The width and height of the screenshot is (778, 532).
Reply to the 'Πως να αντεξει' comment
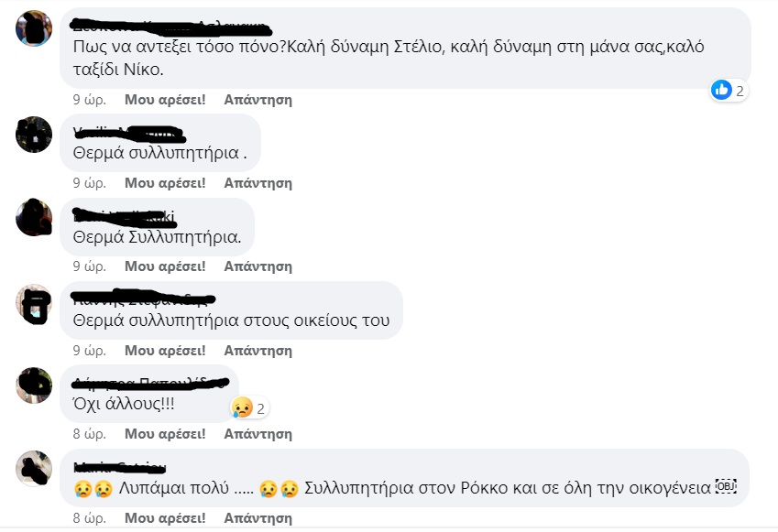(x=258, y=100)
